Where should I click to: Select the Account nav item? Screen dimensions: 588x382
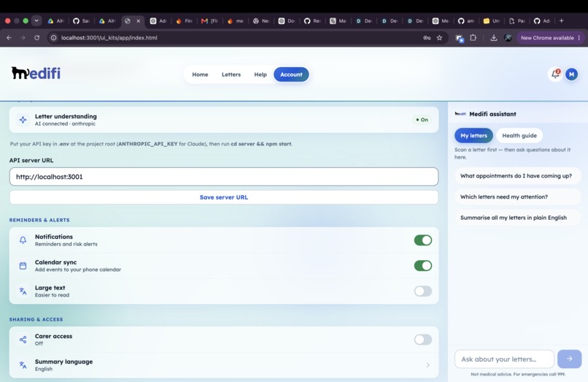tap(291, 75)
